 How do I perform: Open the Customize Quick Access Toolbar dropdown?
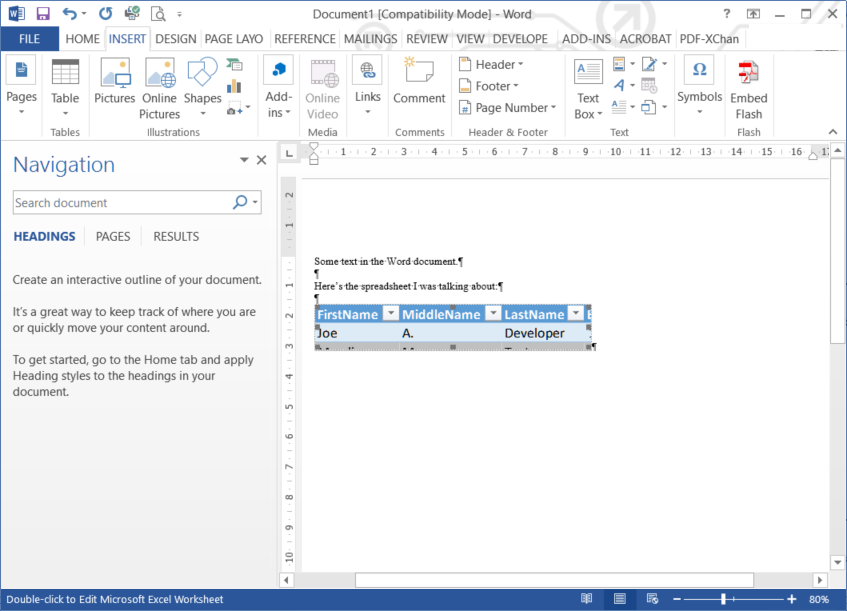179,14
